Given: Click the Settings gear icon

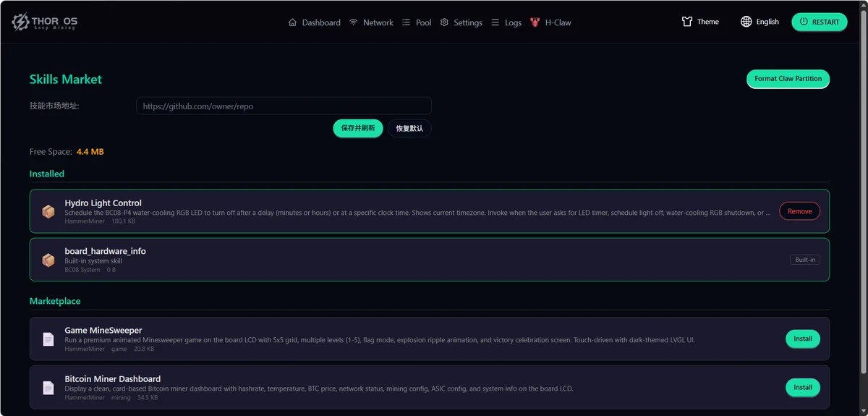Looking at the screenshot, I should tap(444, 22).
